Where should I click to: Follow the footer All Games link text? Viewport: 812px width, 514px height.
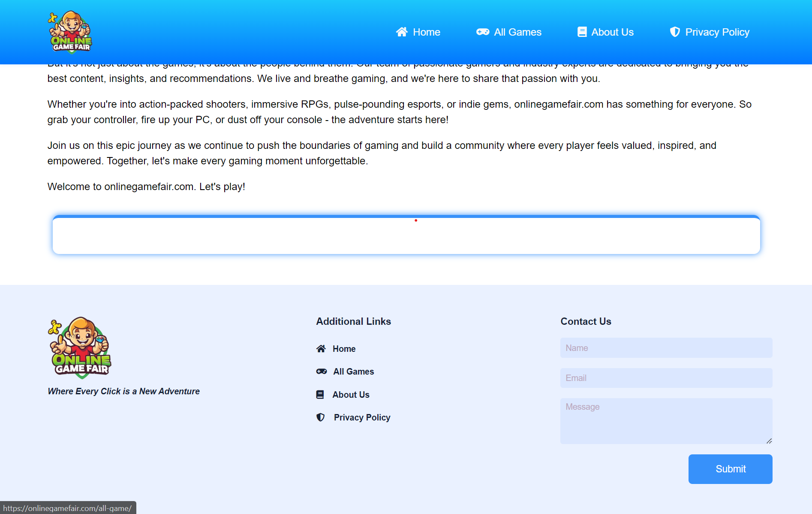(x=354, y=372)
